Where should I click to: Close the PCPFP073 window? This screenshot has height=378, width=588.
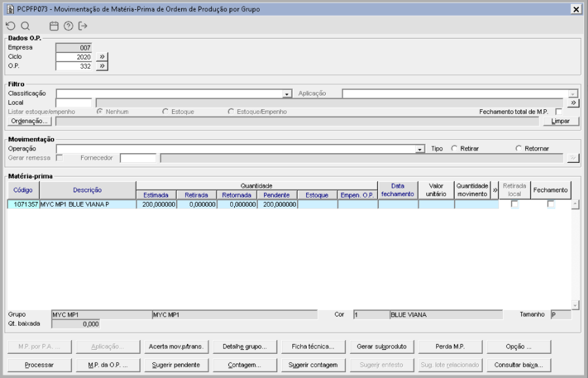click(x=576, y=9)
